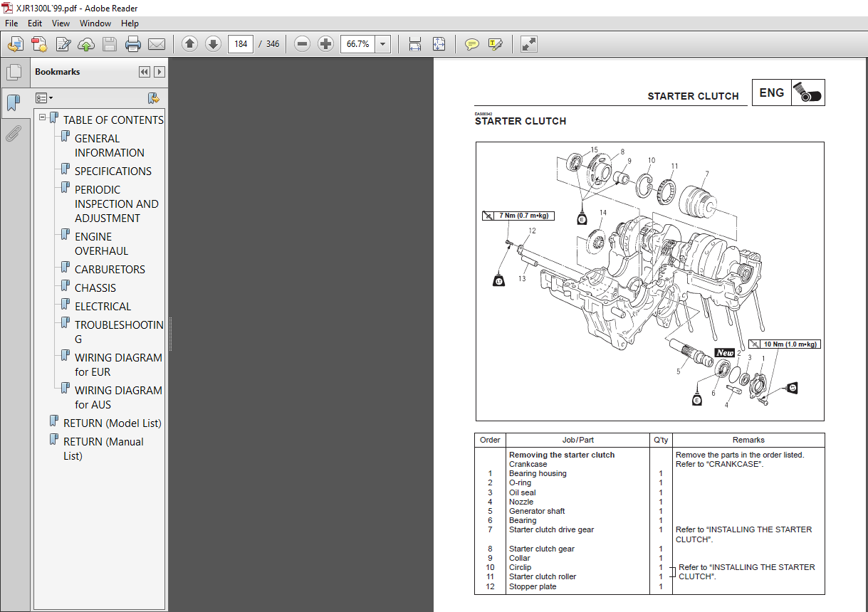Open the CARBURETORS bookmark
The width and height of the screenshot is (868, 612).
tap(110, 269)
